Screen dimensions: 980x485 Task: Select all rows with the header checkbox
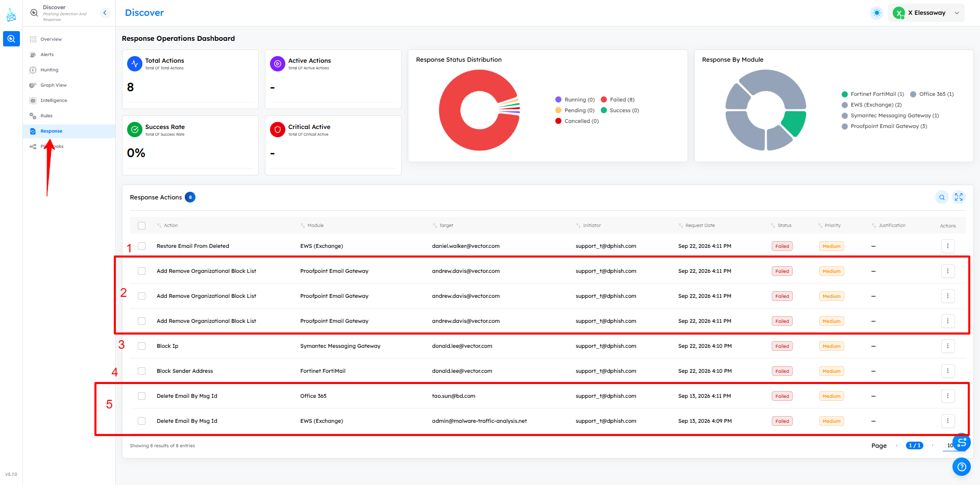[x=142, y=225]
